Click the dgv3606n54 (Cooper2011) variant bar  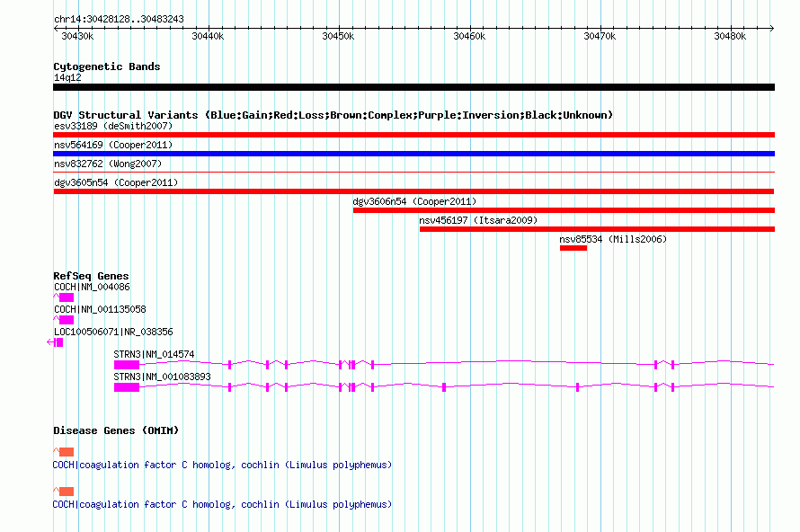(x=564, y=210)
